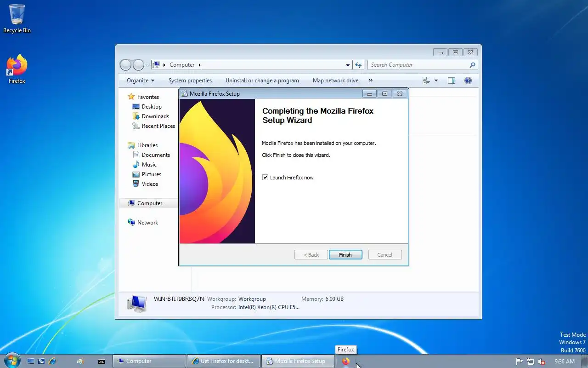Viewport: 588px width, 368px height.
Task: Switch to Computer taskbar button
Action: 149,361
